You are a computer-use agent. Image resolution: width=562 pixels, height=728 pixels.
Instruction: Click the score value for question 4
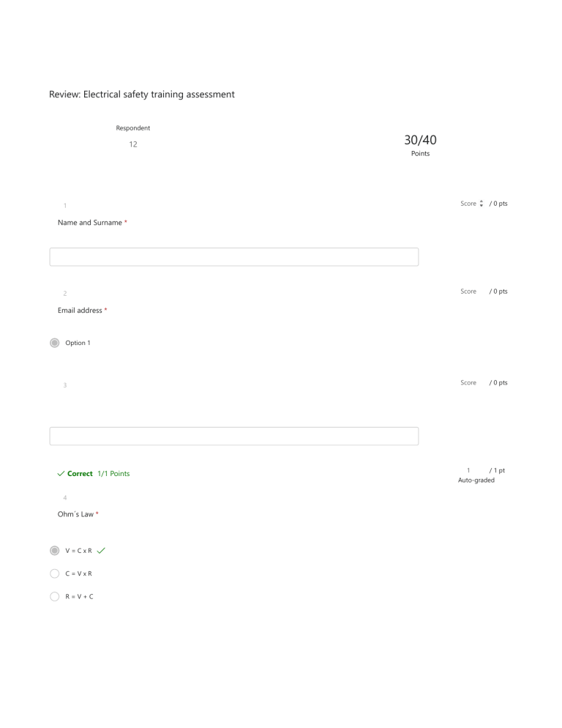click(x=468, y=470)
